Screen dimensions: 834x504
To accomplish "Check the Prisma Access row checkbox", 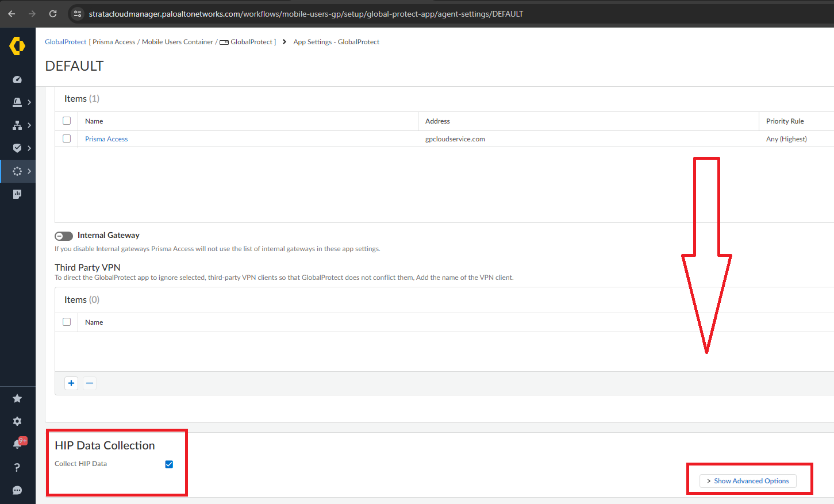I will pos(67,138).
